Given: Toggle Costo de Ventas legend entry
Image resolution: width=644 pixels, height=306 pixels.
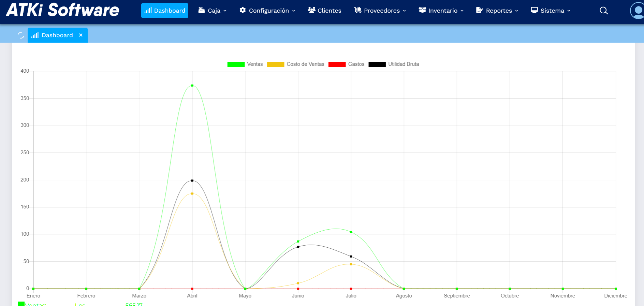Looking at the screenshot, I should [x=295, y=64].
